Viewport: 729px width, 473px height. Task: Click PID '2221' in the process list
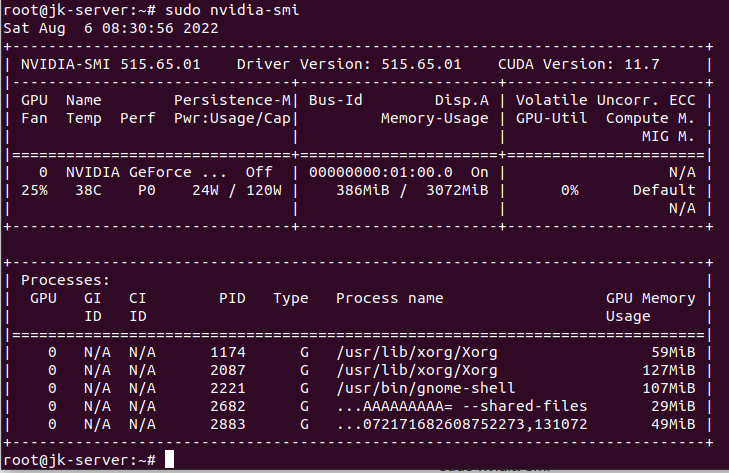pos(228,388)
